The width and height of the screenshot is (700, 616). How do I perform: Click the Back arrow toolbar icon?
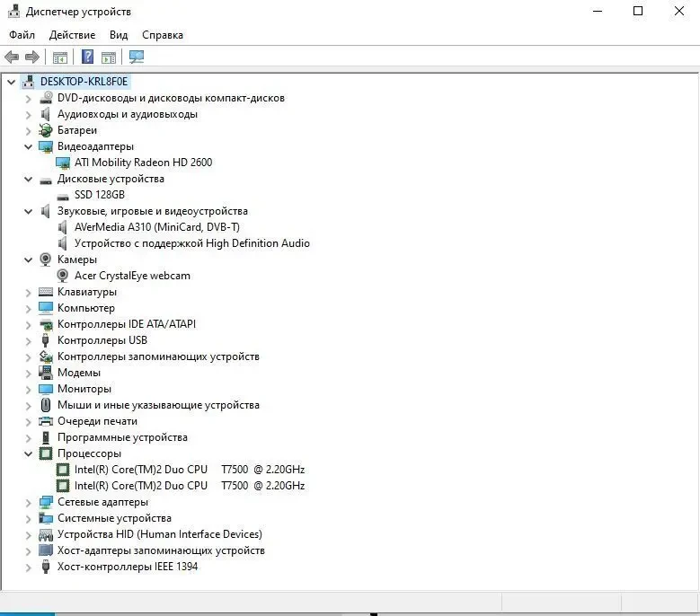pos(12,57)
